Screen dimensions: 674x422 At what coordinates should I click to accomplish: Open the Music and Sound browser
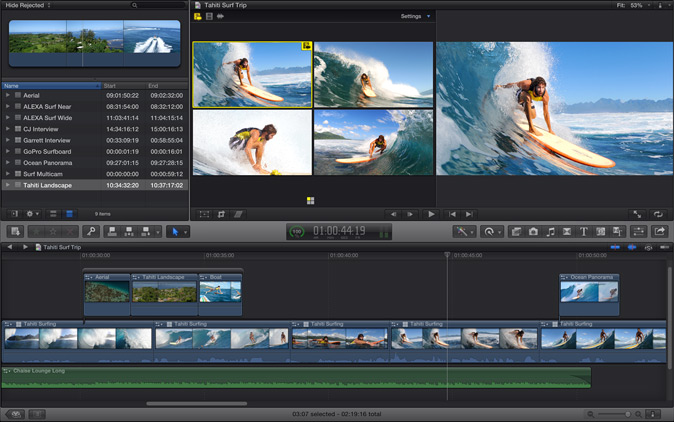click(550, 231)
